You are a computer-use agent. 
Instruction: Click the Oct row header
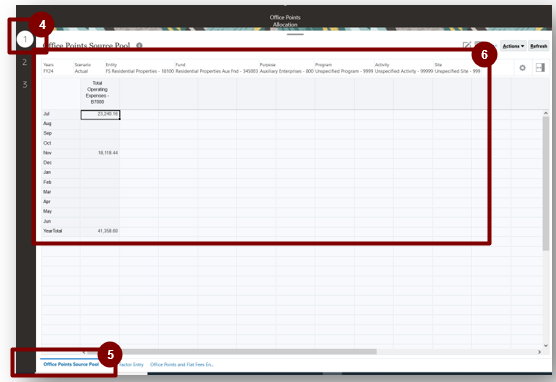coord(61,143)
